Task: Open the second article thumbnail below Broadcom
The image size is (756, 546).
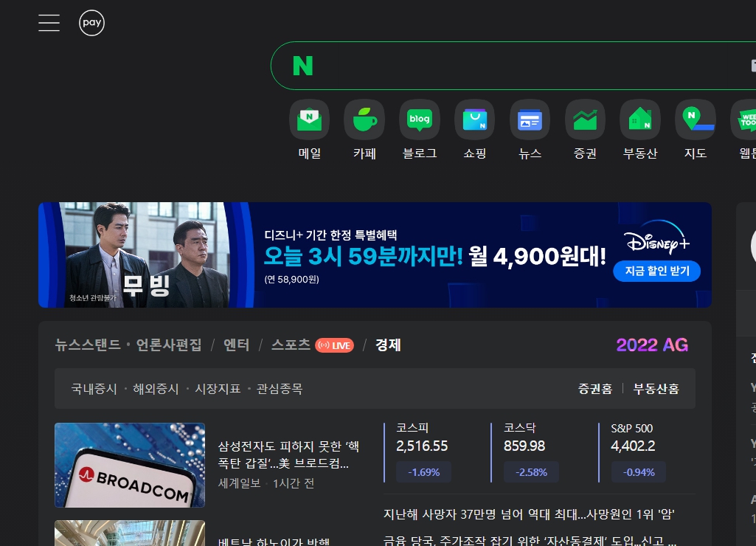Action: (130, 533)
